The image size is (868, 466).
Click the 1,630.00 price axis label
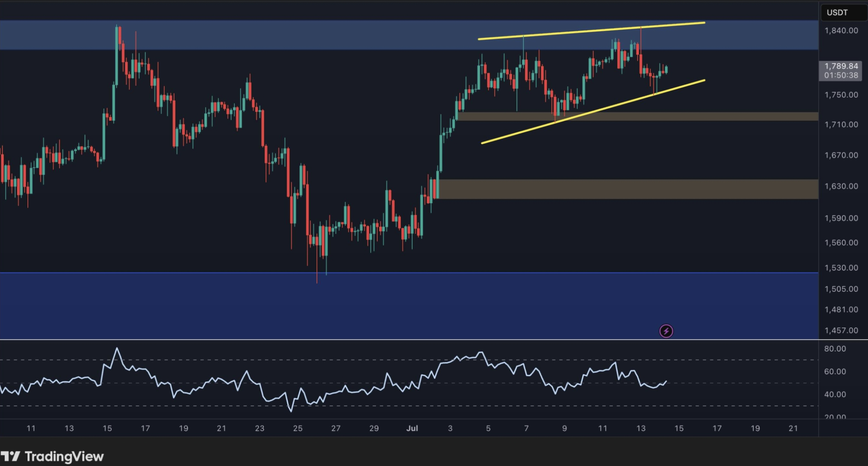click(841, 186)
